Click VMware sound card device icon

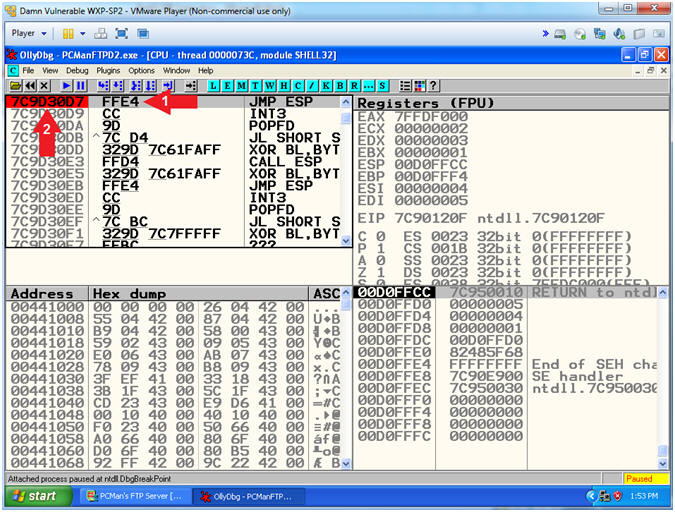[619, 34]
